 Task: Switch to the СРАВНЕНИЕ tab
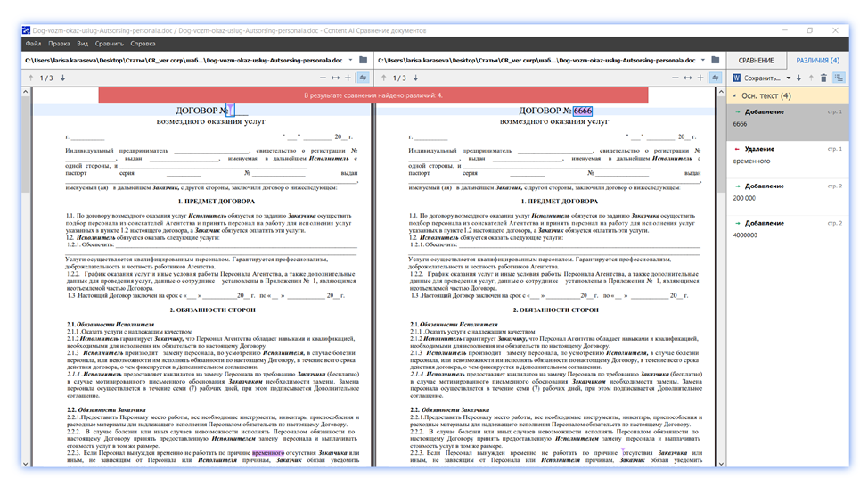756,61
